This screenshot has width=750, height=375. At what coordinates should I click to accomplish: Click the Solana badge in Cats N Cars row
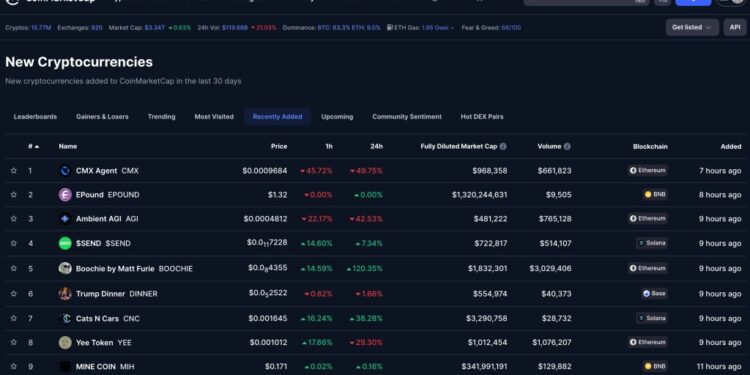click(x=652, y=318)
